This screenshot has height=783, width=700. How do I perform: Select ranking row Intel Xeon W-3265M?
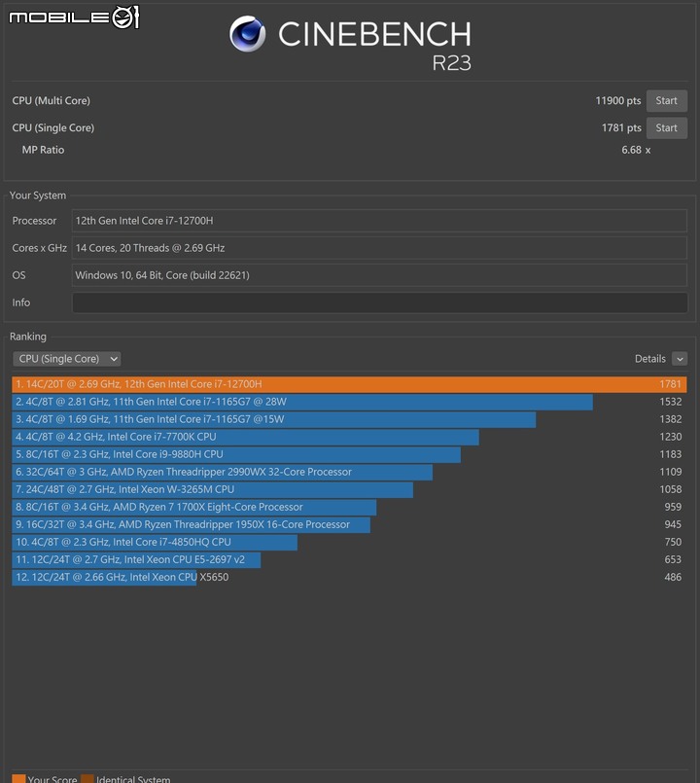(x=349, y=489)
